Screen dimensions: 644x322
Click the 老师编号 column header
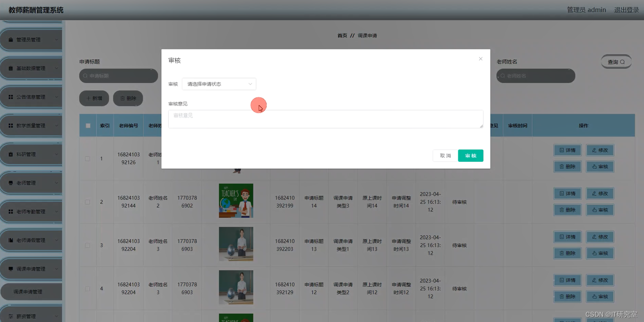point(128,125)
